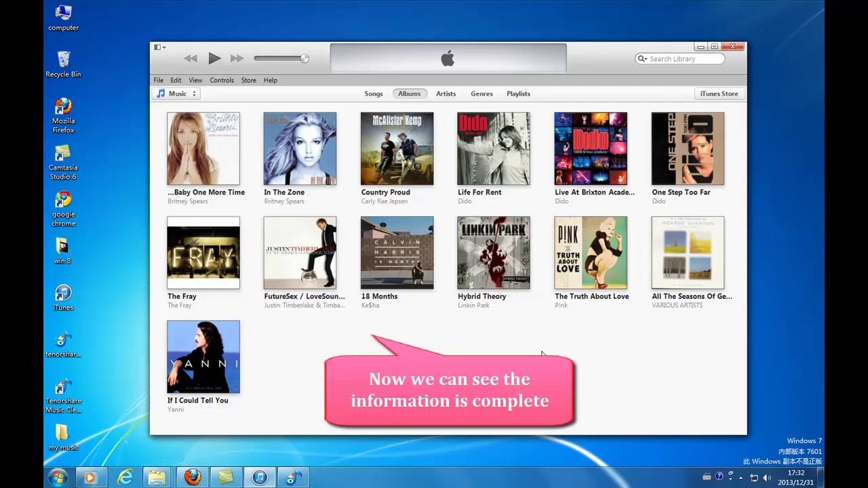868x488 pixels.
Task: Open the Windows Start button
Action: [58, 477]
